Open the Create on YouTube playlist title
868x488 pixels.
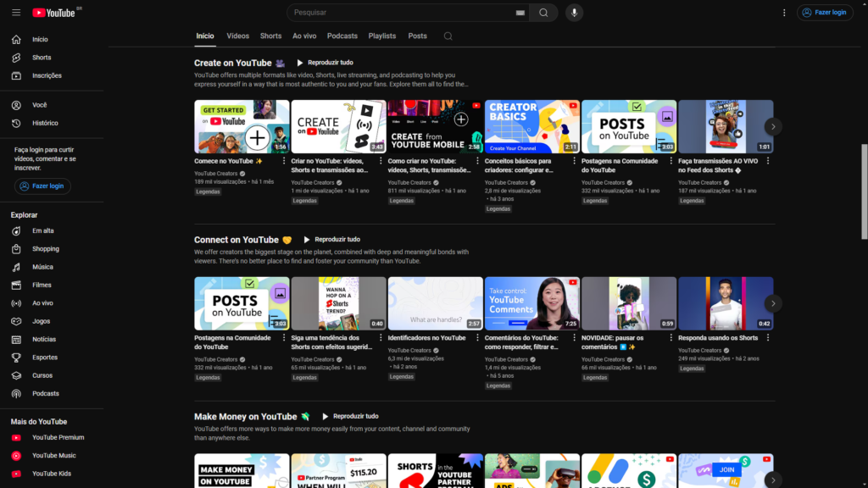[233, 63]
